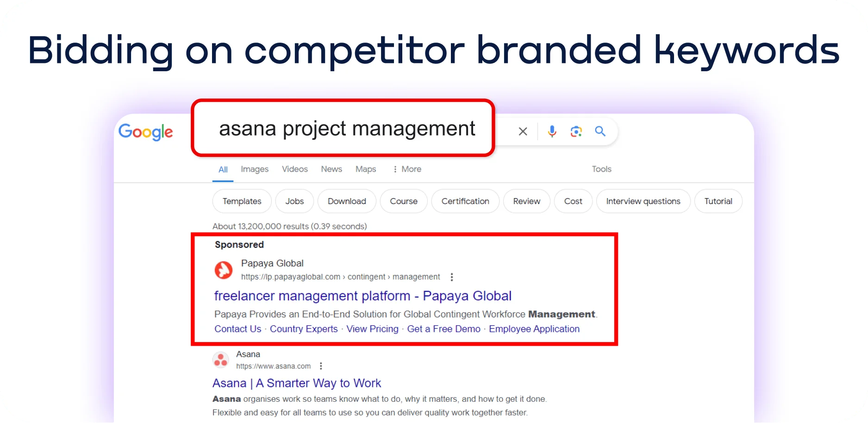This screenshot has height=423, width=868.
Task: Open options for the Papaya Global ad
Action: (x=452, y=276)
